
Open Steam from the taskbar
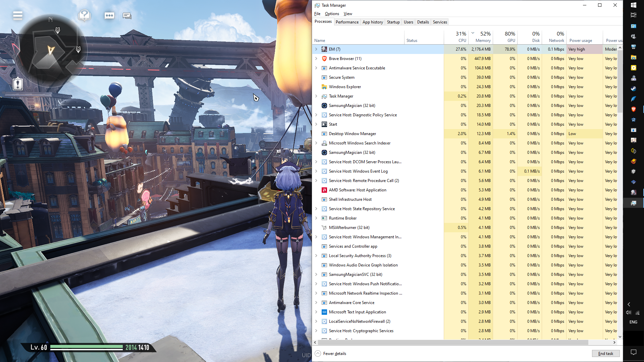633,89
